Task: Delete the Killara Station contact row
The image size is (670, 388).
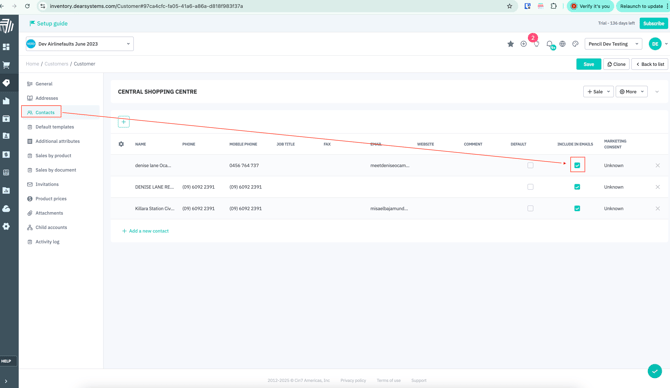Action: tap(658, 209)
